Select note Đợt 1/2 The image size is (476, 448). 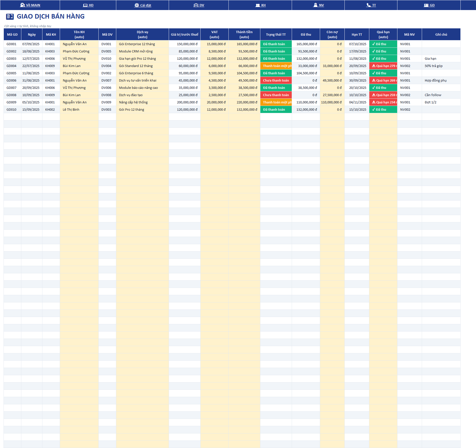coord(441,102)
